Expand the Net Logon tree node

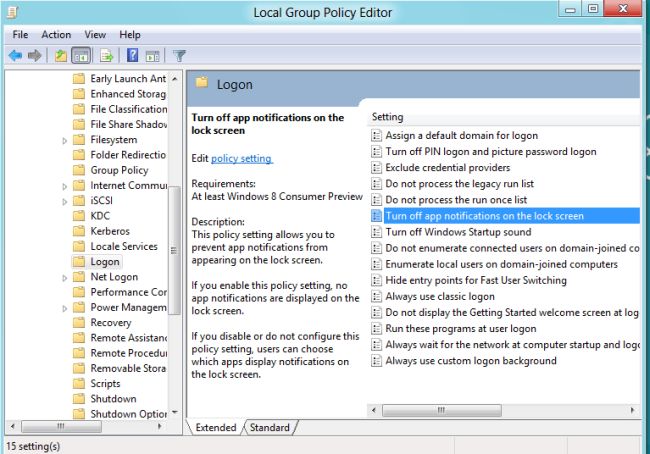point(64,278)
